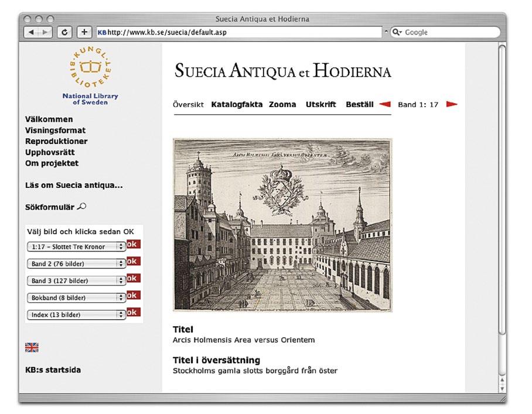
Task: Open the Visningsformat link
Action: [55, 130]
